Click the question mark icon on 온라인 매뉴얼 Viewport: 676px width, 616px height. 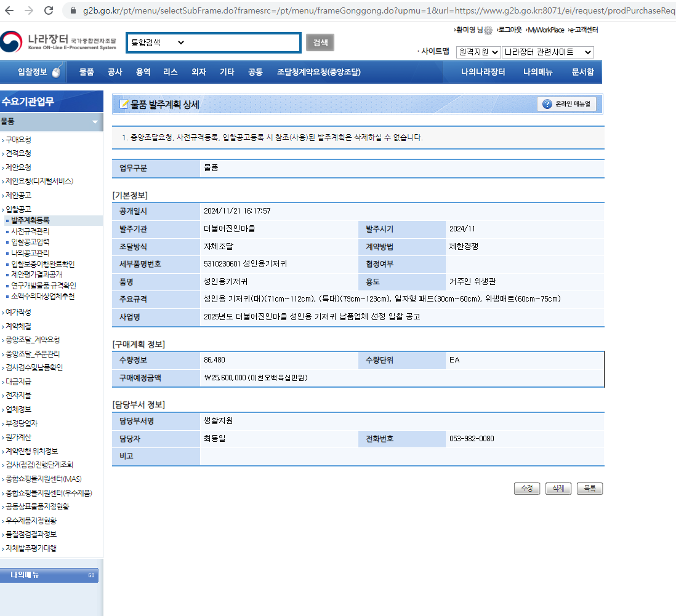tap(547, 104)
